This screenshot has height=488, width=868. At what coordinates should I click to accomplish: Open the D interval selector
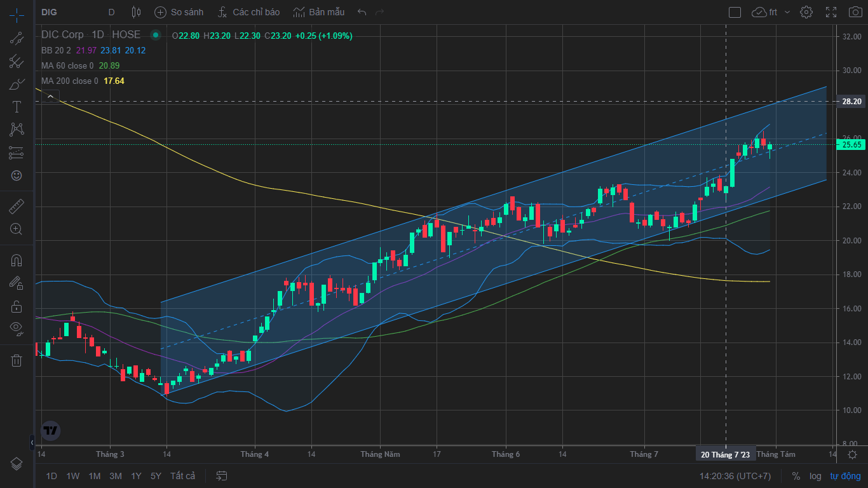click(x=112, y=12)
